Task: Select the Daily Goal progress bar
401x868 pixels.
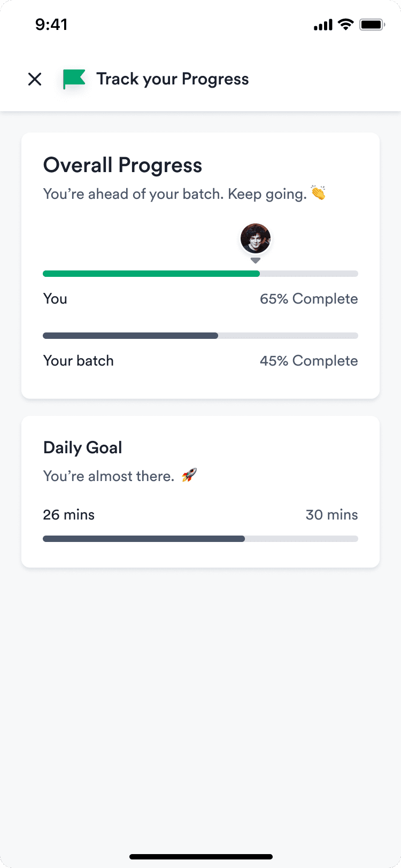Action: [x=200, y=539]
